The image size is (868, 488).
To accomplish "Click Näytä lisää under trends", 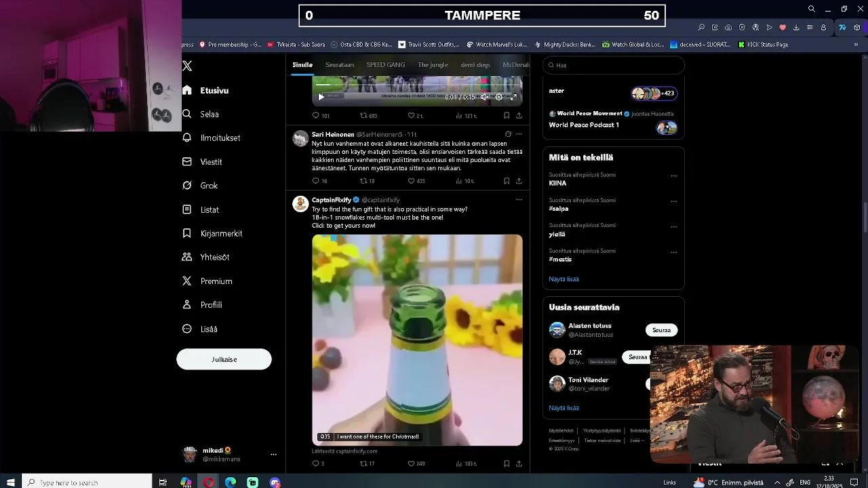I will coord(564,279).
